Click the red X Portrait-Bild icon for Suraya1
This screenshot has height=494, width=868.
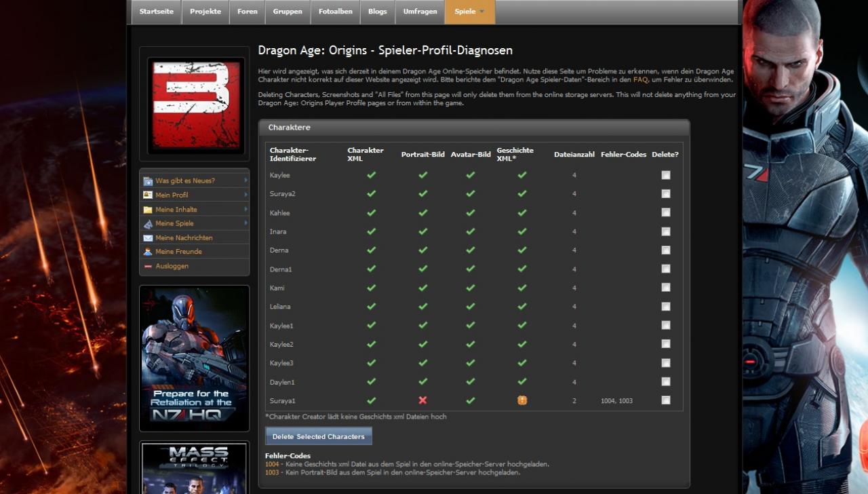pyautogui.click(x=423, y=400)
